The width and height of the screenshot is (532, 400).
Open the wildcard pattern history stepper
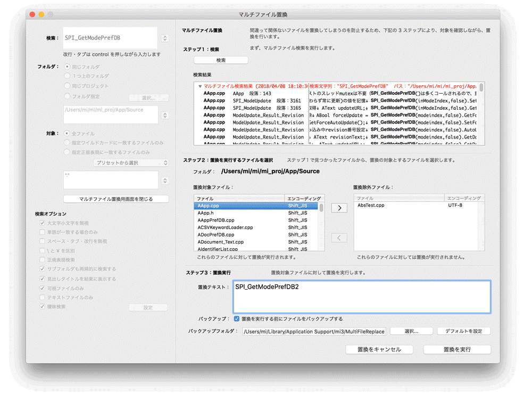(x=165, y=181)
